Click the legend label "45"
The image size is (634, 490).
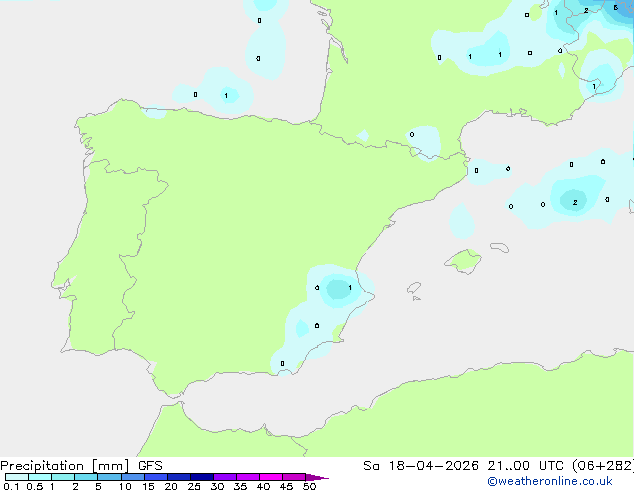[286, 486]
